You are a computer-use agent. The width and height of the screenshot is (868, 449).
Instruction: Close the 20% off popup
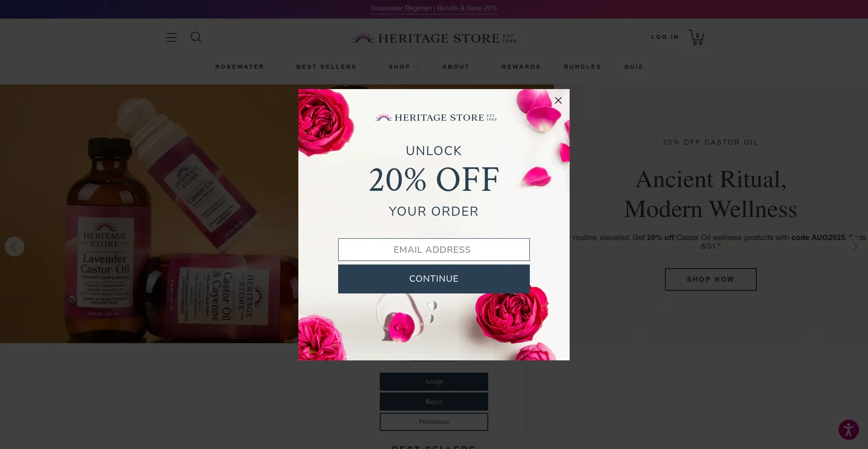(x=558, y=100)
